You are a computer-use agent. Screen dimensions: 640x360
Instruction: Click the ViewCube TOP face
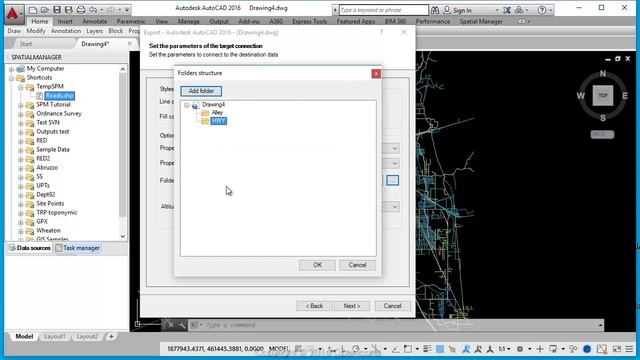[x=603, y=96]
